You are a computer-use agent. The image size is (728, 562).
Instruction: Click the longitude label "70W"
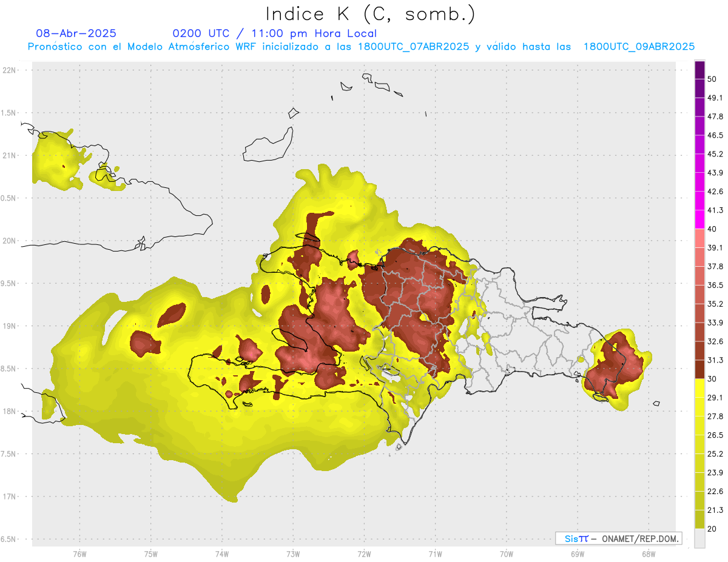(507, 554)
